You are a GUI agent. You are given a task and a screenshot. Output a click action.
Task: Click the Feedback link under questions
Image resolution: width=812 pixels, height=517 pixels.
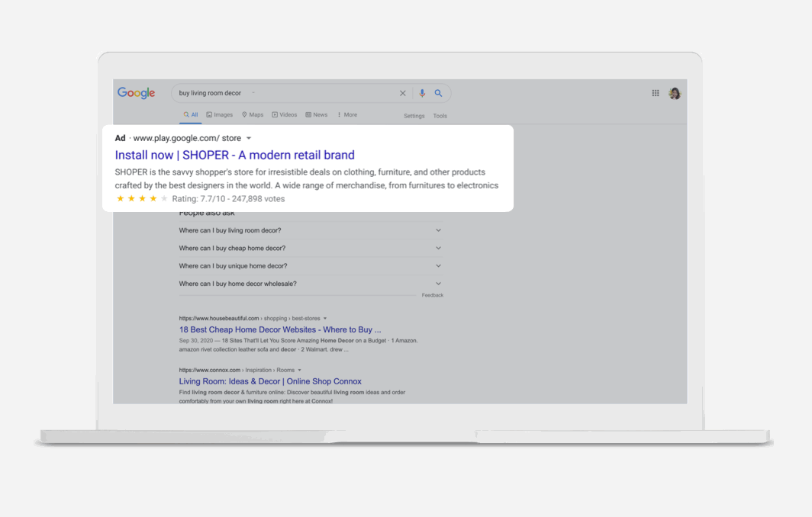click(x=433, y=295)
